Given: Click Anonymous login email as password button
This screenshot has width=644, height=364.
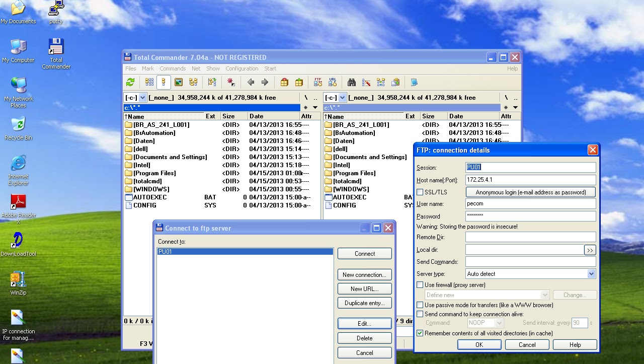Looking at the screenshot, I should pos(530,192).
